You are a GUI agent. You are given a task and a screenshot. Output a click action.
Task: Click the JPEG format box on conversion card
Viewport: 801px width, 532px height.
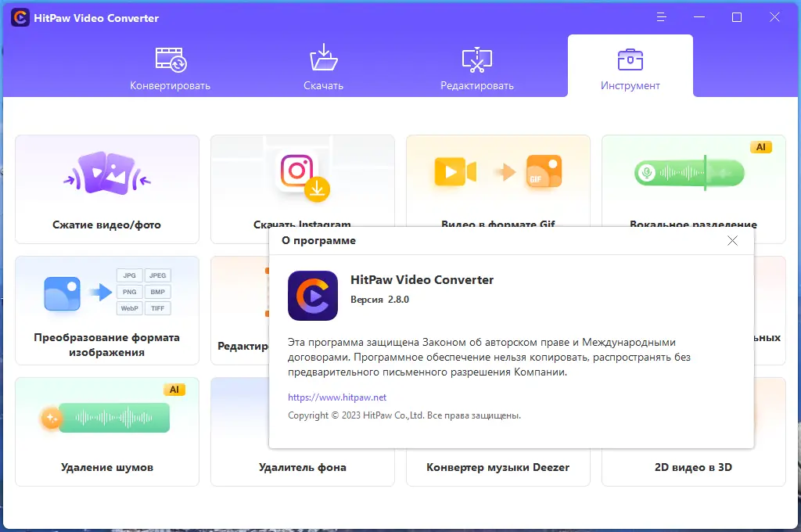[x=158, y=275]
